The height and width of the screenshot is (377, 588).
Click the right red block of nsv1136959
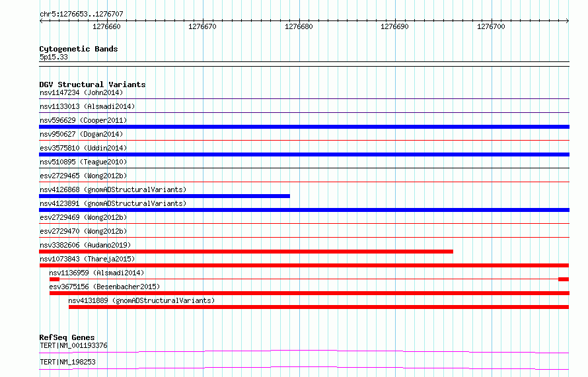point(564,279)
